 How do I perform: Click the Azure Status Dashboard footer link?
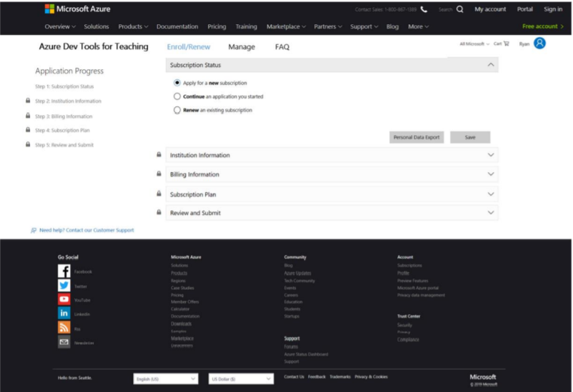(306, 354)
